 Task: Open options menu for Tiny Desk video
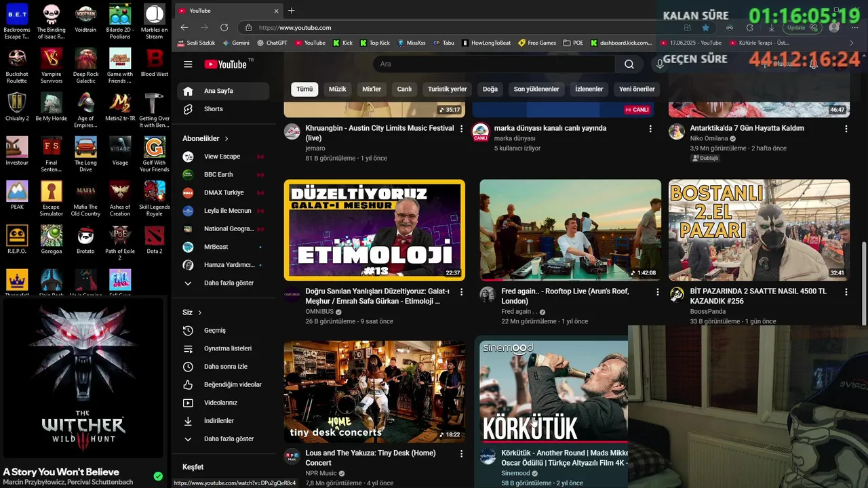(x=462, y=454)
